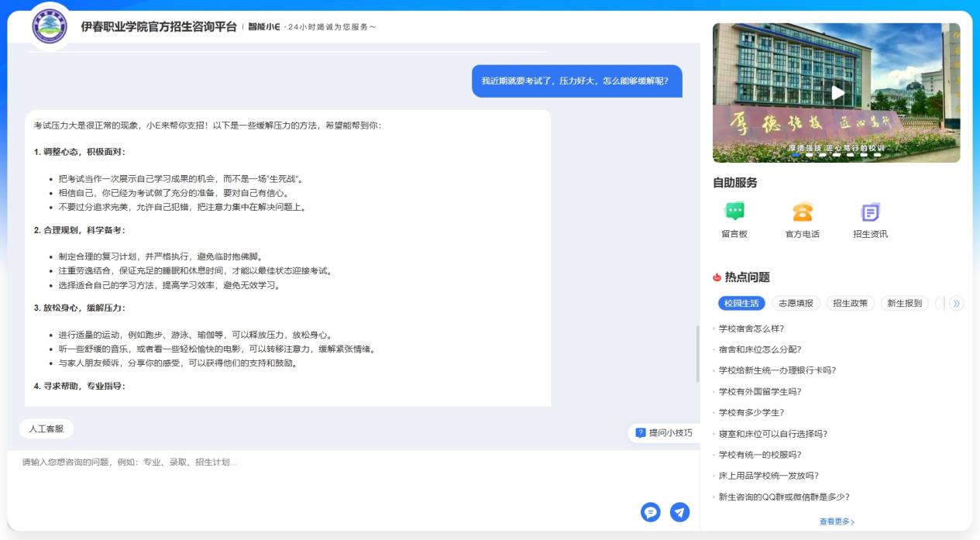This screenshot has width=980, height=540.
Task: Click the 官方电话 telephone icon
Action: [802, 212]
